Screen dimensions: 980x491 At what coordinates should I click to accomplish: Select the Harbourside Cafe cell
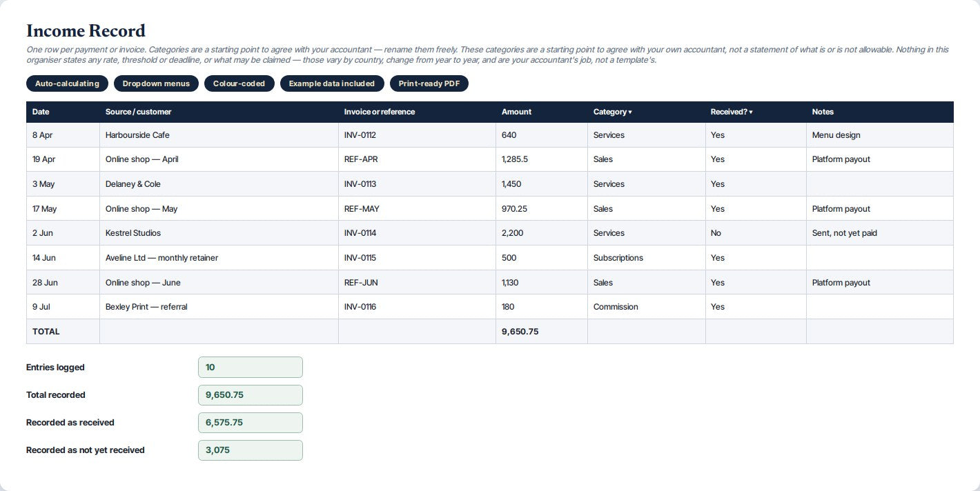point(219,135)
